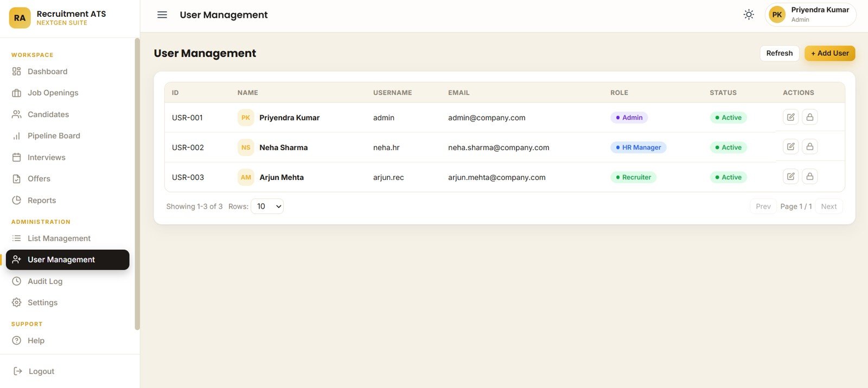Viewport: 868px width, 388px height.
Task: Switch theme with the sun icon
Action: click(x=749, y=15)
